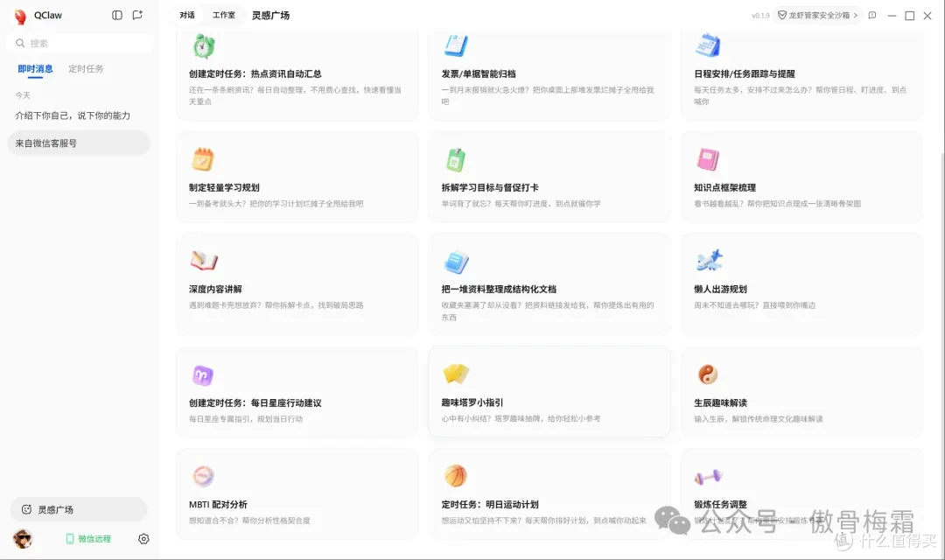Expand the chevron next to 龙虾管家安全沙箱
Image resolution: width=945 pixels, height=560 pixels.
[x=855, y=15]
